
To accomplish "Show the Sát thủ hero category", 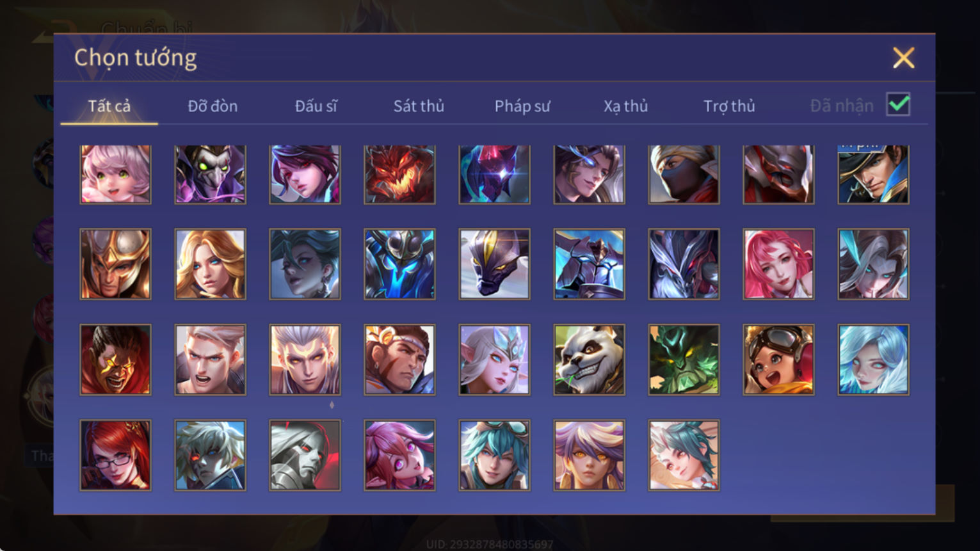I will click(419, 106).
